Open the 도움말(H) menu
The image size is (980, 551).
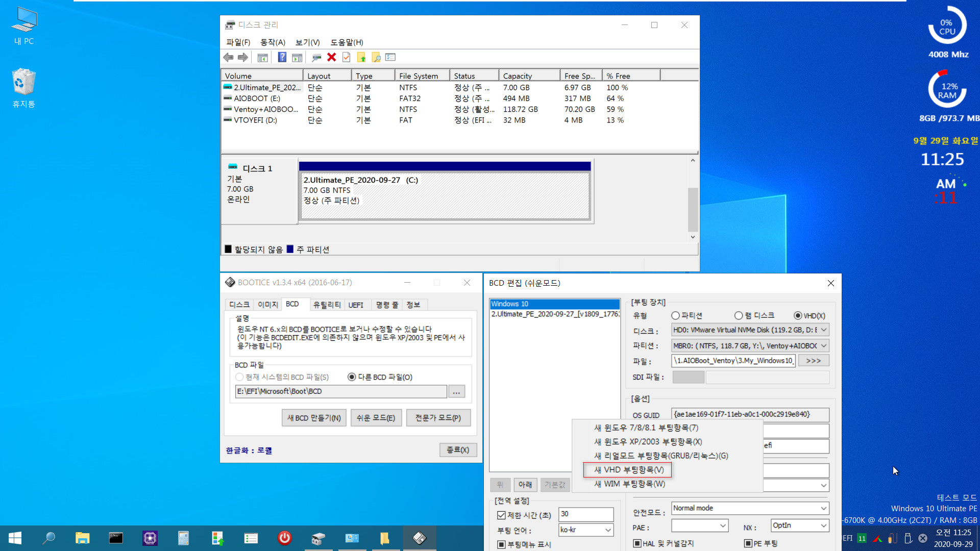coord(347,42)
